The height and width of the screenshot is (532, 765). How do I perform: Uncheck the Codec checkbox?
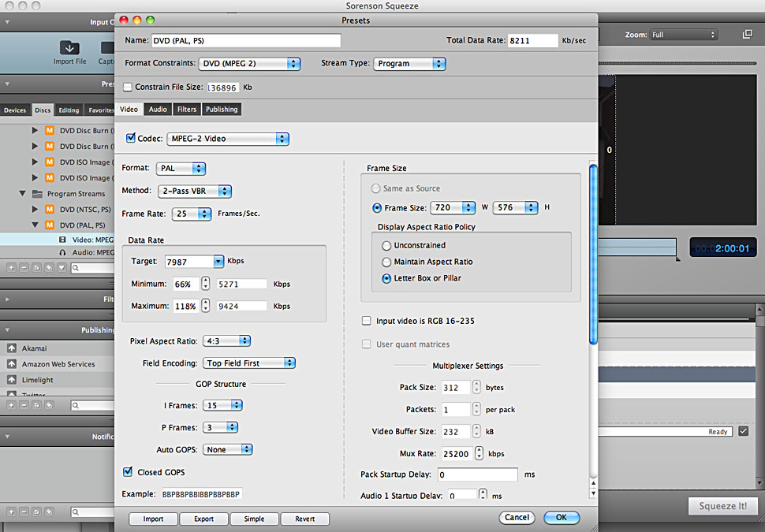(x=131, y=138)
